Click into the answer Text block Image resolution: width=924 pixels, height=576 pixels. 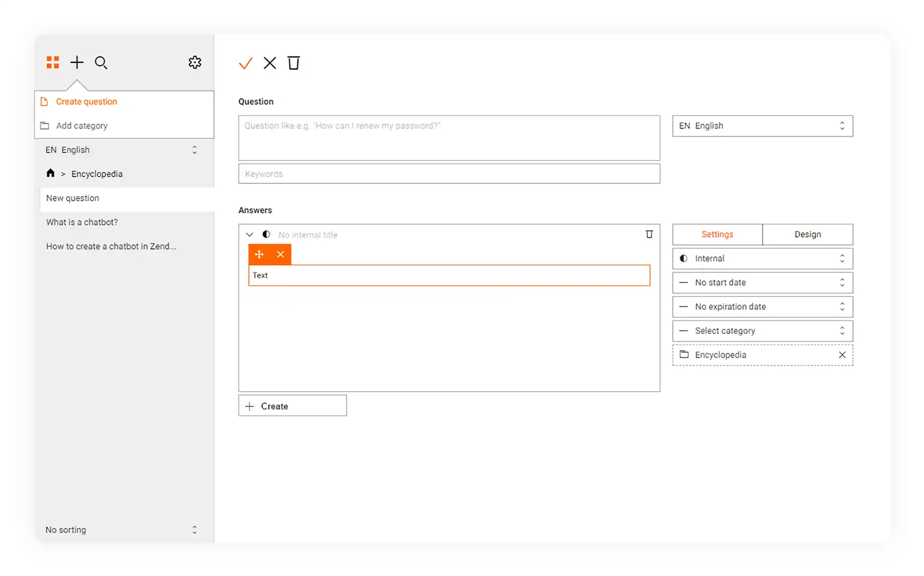[449, 275]
